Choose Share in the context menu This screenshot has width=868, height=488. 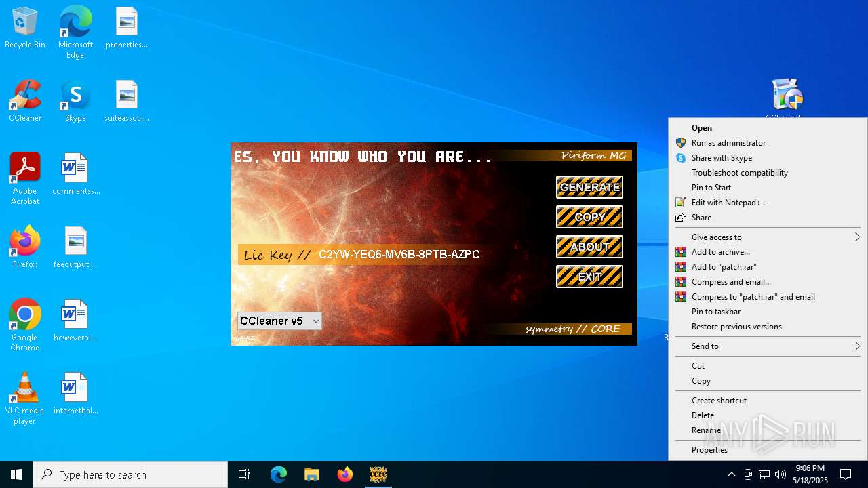tap(768, 217)
